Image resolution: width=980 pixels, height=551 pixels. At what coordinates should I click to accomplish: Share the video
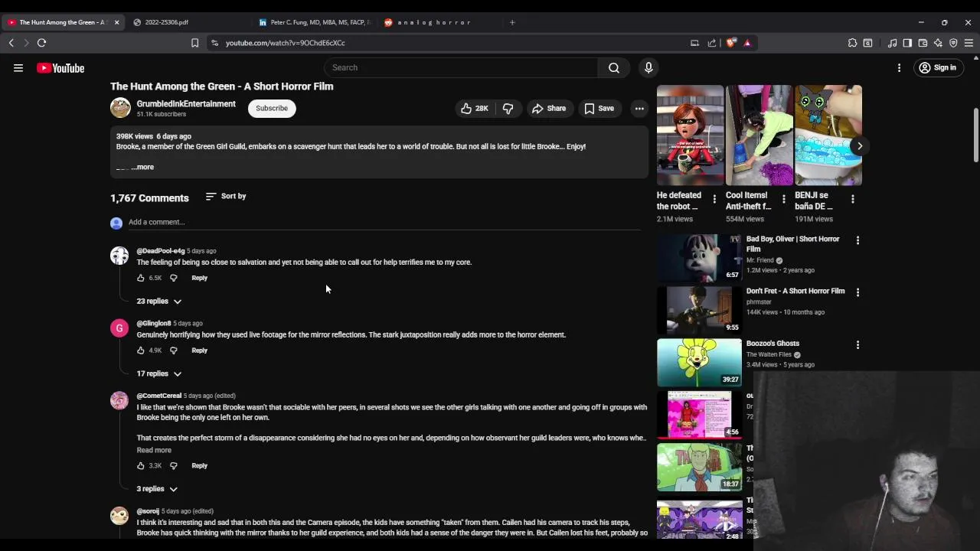(x=549, y=109)
